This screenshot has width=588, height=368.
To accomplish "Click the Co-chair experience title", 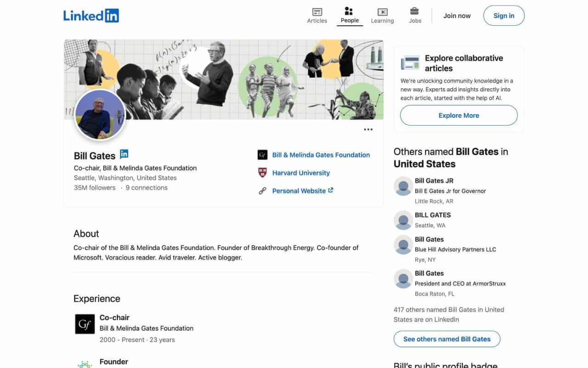I will click(114, 317).
